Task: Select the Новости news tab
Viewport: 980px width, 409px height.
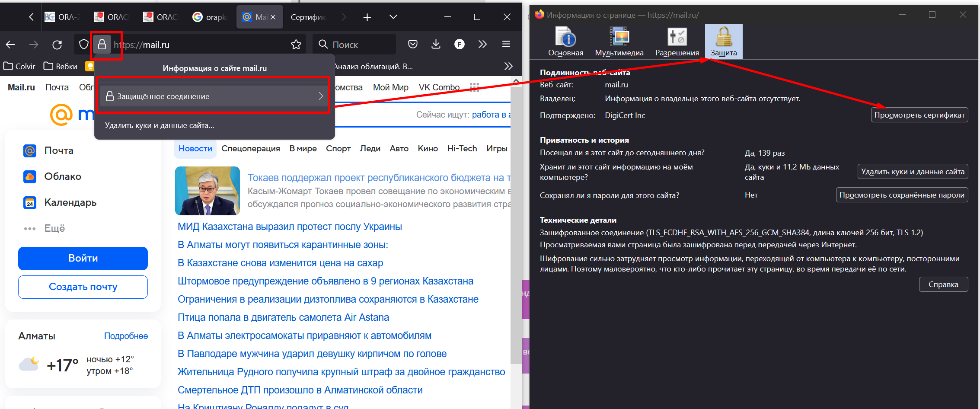Action: (195, 148)
